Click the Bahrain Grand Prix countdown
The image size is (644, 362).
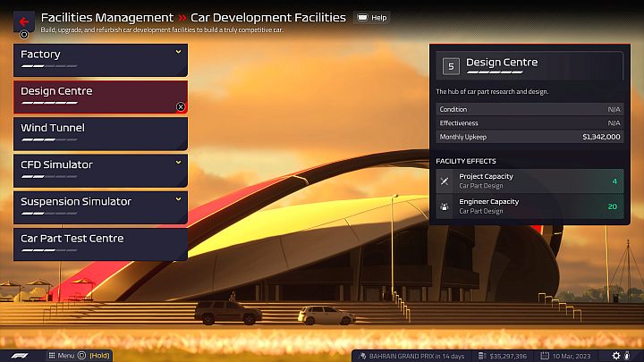(x=403, y=355)
